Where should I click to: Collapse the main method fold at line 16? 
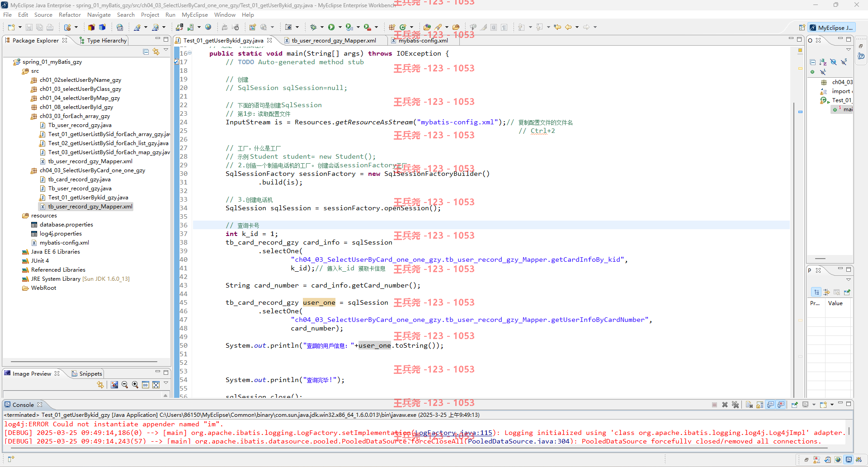tap(190, 53)
